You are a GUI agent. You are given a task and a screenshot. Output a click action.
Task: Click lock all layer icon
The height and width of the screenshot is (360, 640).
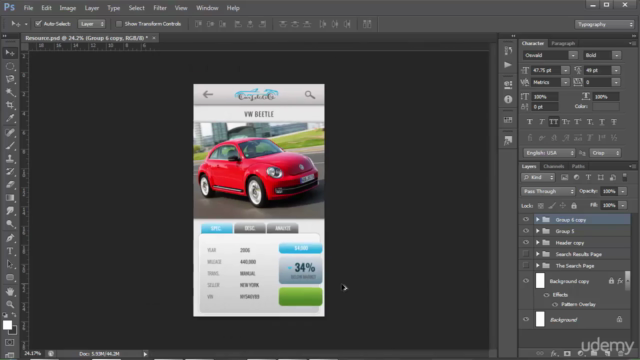coord(574,206)
